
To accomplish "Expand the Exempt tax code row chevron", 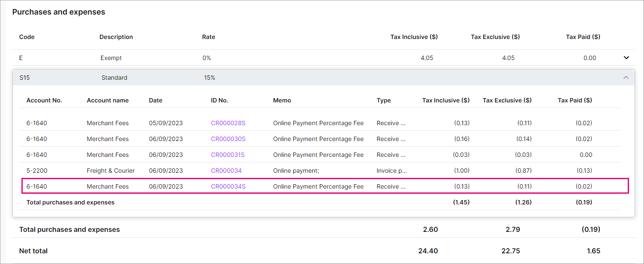I will tap(626, 58).
